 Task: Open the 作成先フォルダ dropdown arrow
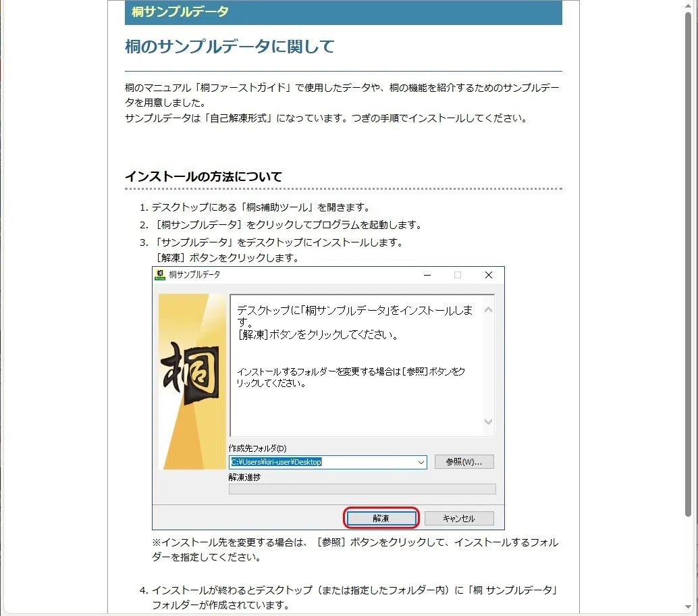421,462
